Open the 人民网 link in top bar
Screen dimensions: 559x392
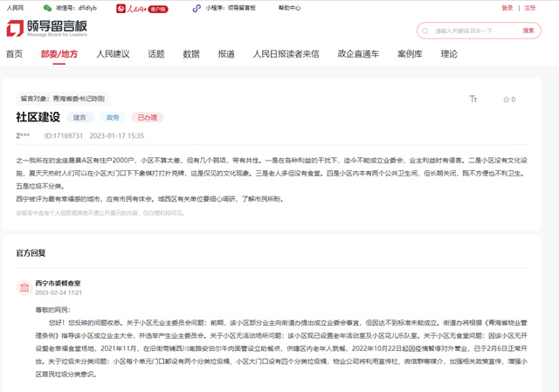[15, 8]
